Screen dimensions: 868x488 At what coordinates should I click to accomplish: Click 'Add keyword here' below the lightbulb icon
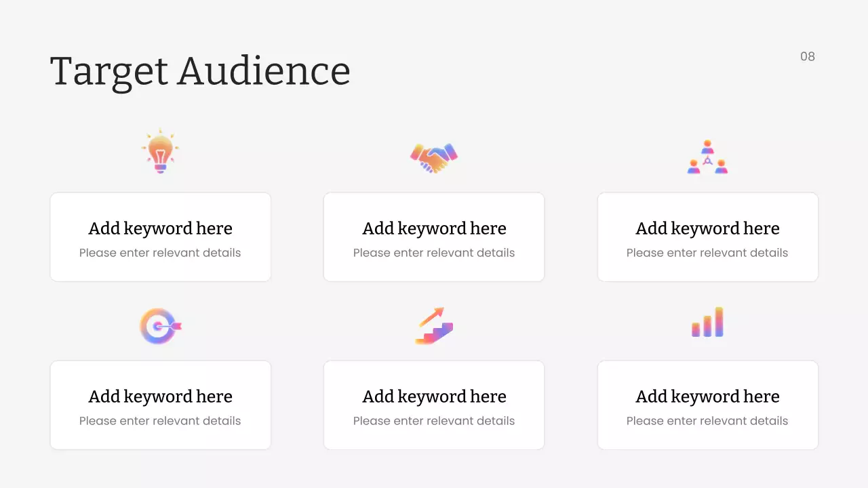160,228
